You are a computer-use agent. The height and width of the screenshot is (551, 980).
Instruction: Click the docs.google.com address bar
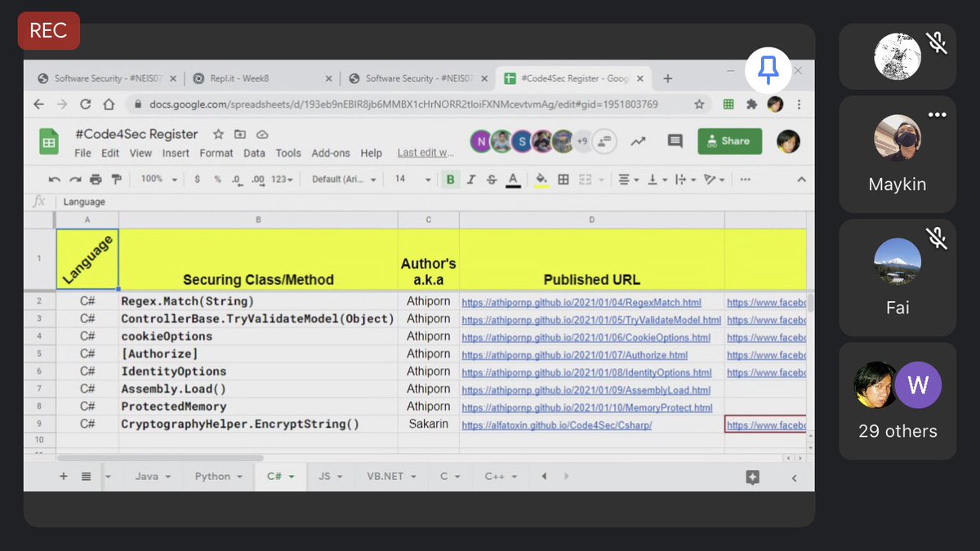tap(416, 104)
